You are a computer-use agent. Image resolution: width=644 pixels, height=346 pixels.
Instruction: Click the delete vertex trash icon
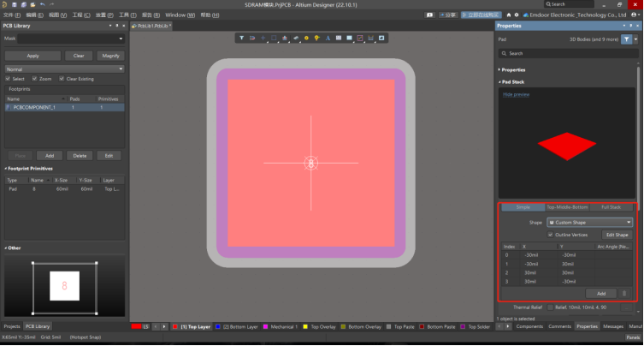pyautogui.click(x=623, y=293)
